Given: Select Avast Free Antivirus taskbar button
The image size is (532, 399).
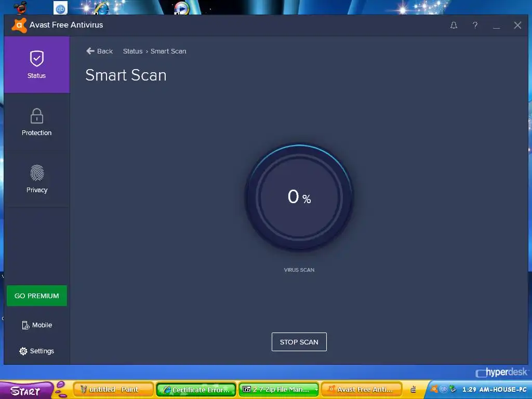Looking at the screenshot, I should click(362, 390).
